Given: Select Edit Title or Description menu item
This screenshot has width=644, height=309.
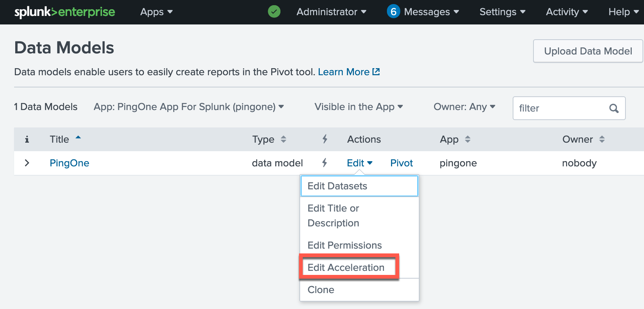Looking at the screenshot, I should 359,216.
